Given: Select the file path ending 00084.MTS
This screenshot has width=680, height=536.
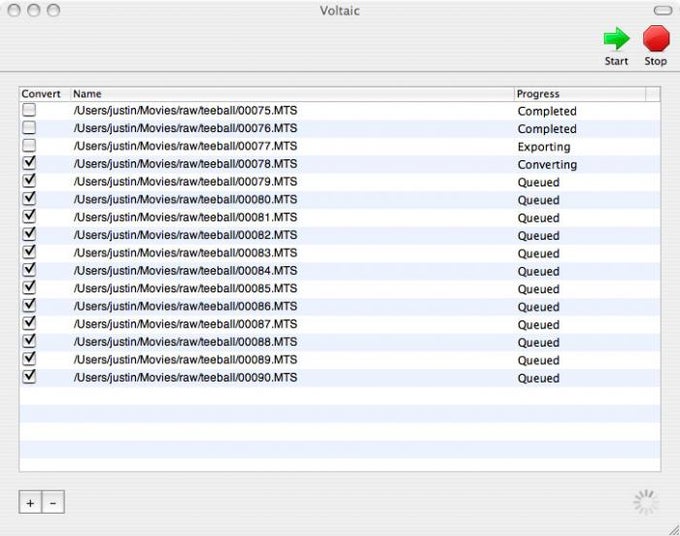Looking at the screenshot, I should pos(185,271).
